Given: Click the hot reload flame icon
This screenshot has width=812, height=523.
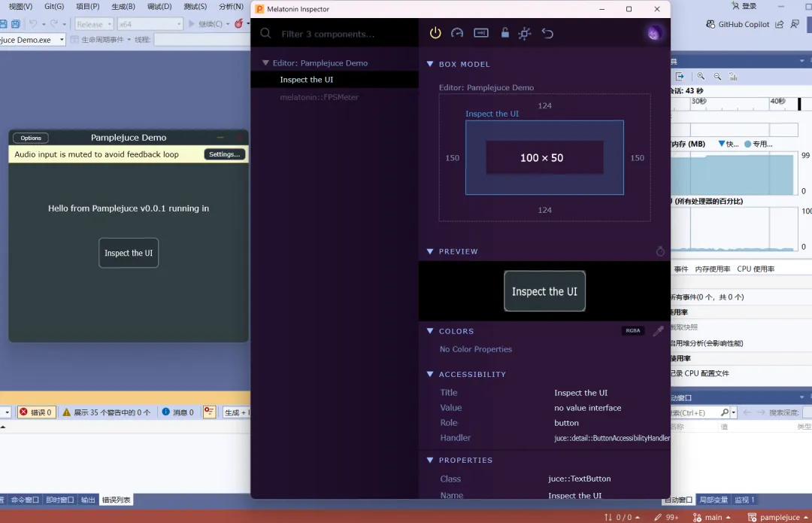Looking at the screenshot, I should tap(239, 24).
